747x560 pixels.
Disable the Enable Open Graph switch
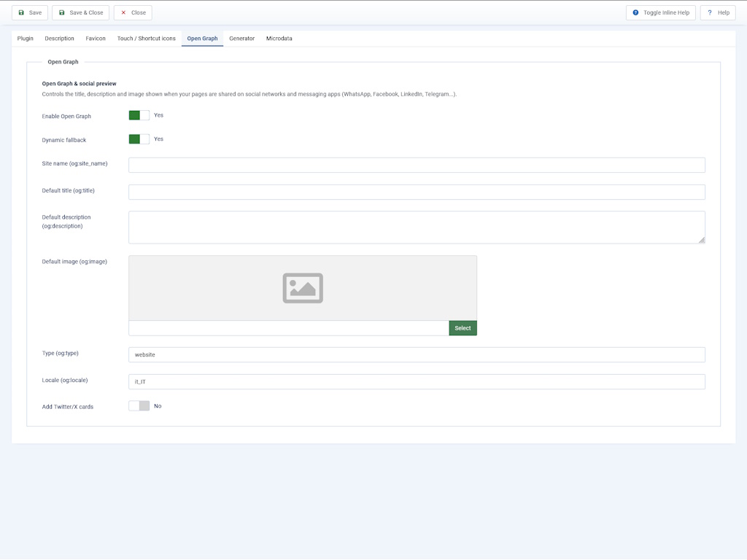click(139, 115)
